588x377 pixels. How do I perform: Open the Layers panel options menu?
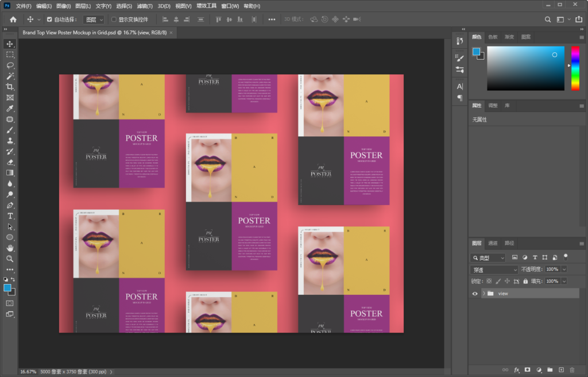click(582, 243)
